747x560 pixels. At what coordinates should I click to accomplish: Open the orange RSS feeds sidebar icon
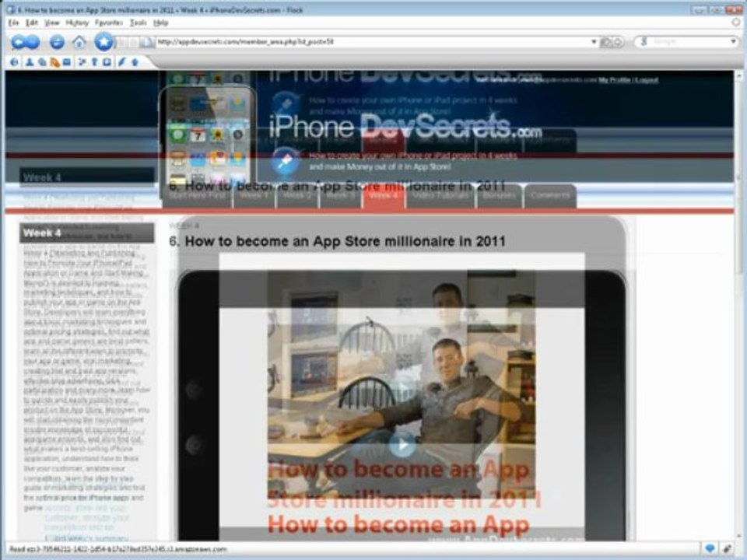54,62
